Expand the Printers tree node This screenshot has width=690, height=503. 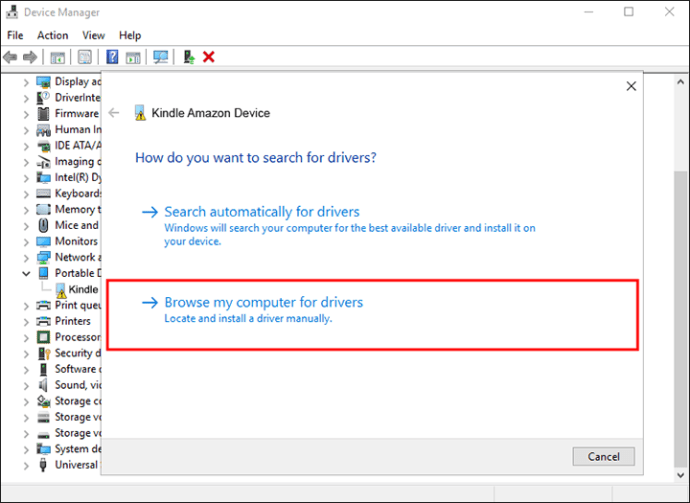point(26,321)
